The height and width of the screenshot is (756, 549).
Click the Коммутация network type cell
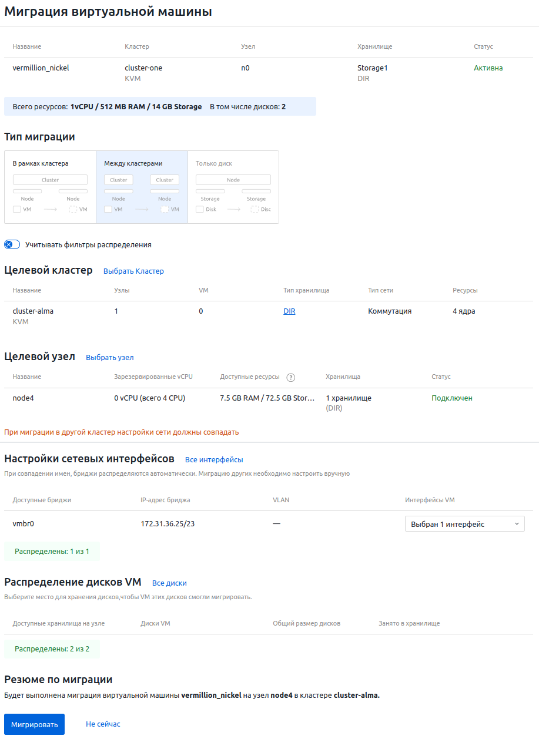pos(390,311)
